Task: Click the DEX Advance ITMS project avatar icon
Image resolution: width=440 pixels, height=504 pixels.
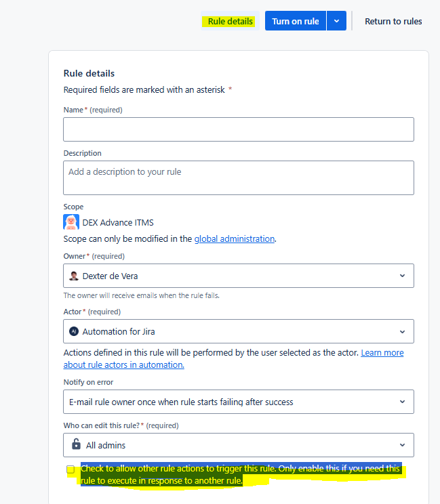Action: [x=71, y=222]
